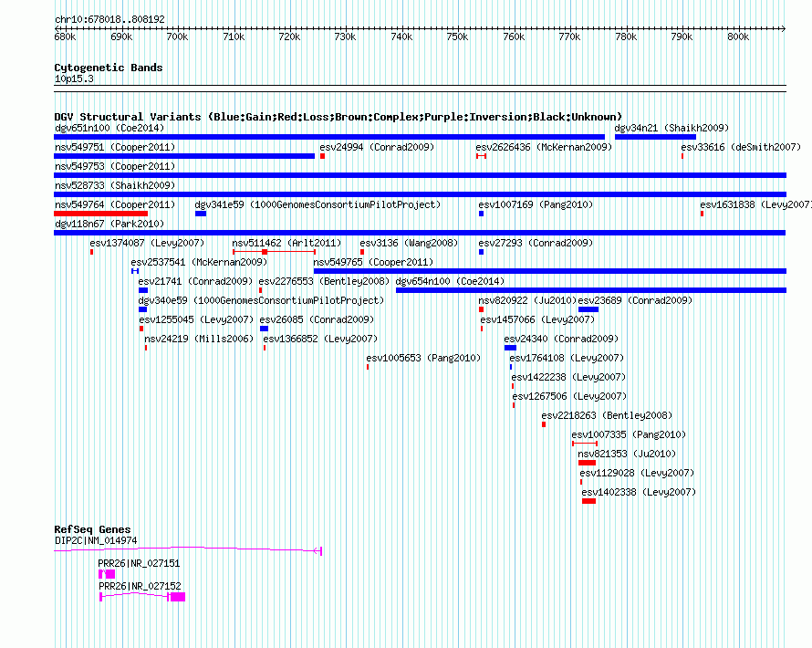This screenshot has height=648, width=812.
Task: Click the nsv549753 (Cooper2011) label
Action: [x=115, y=166]
